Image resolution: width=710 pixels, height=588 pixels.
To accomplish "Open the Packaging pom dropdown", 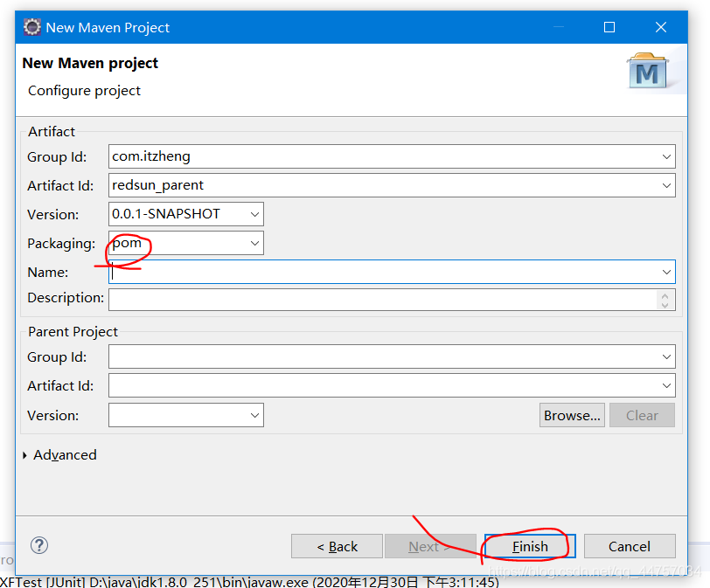I will tap(255, 244).
